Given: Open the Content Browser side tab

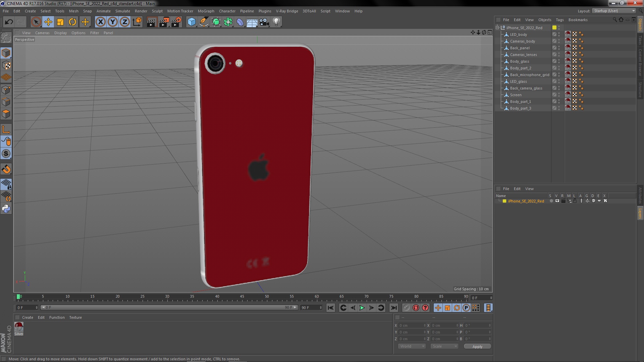Looking at the screenshot, I should click(640, 62).
